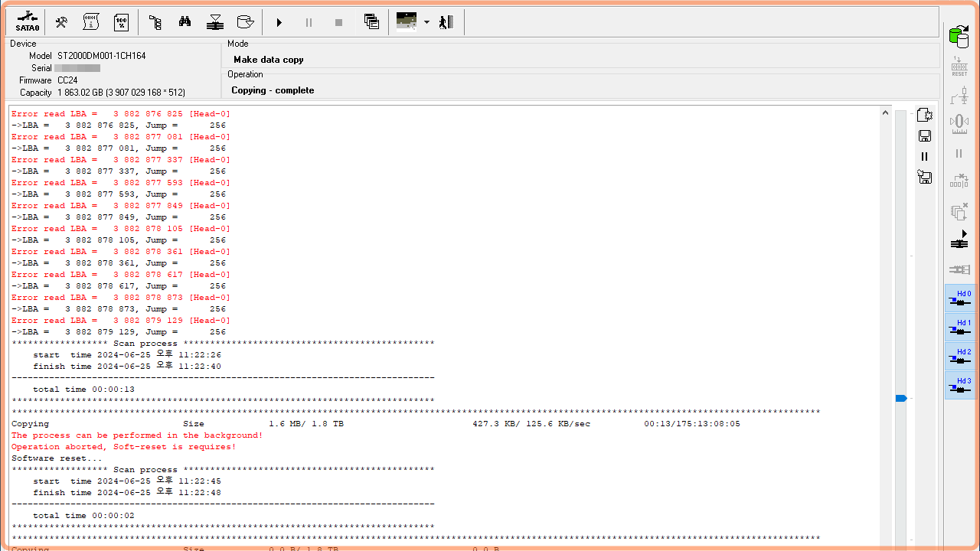The width and height of the screenshot is (980, 551).
Task: Click 'total time 00:00:13' log line
Action: tap(83, 390)
